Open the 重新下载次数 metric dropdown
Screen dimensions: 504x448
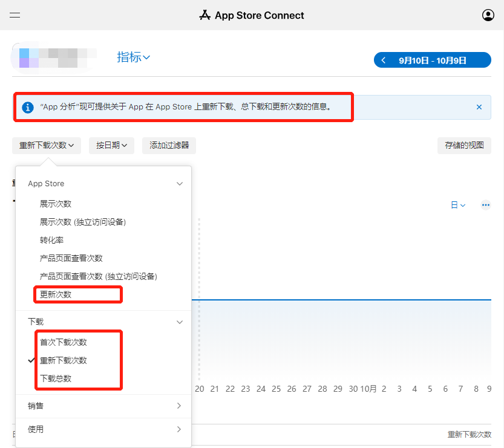[x=47, y=146]
